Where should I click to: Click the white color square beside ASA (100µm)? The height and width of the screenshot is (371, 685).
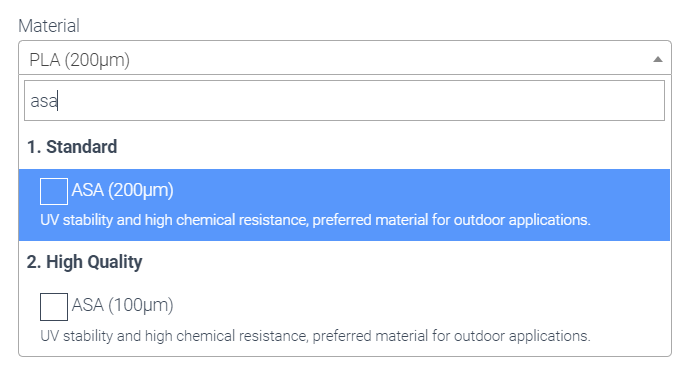(x=54, y=307)
